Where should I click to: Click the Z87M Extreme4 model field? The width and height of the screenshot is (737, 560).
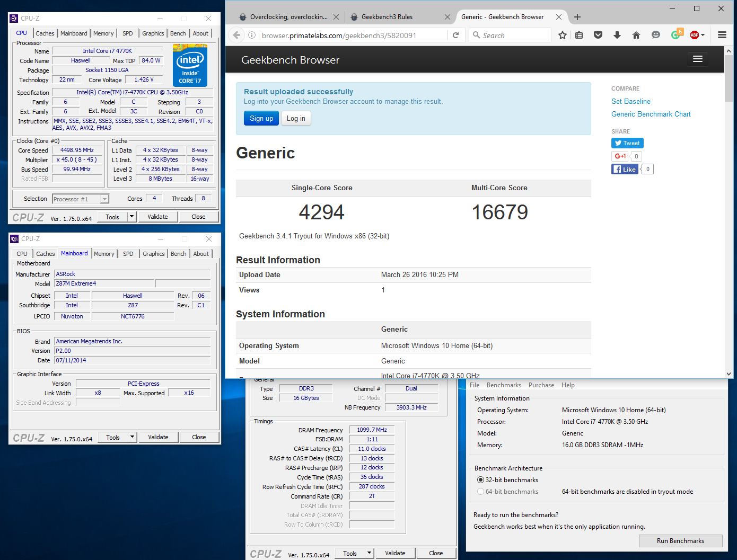click(104, 283)
